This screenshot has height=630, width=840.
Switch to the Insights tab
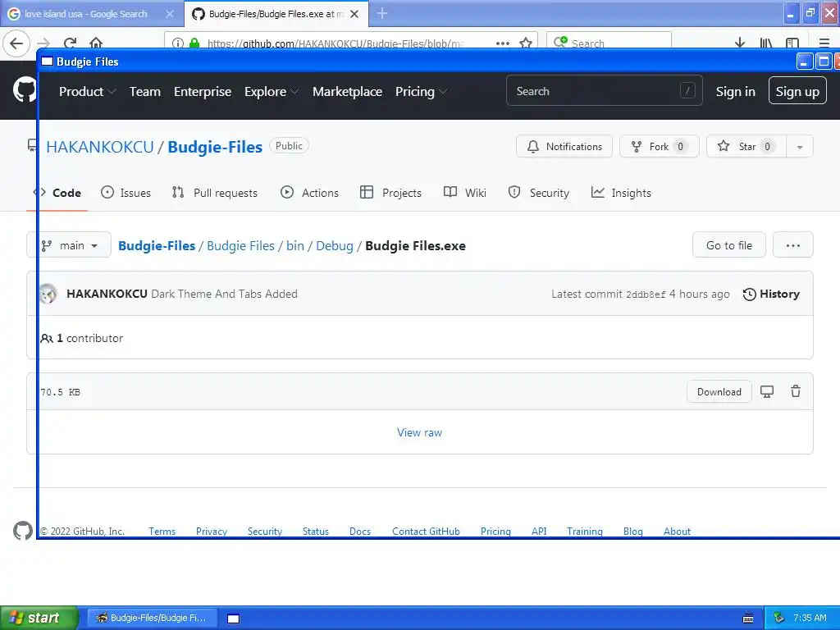coord(621,193)
